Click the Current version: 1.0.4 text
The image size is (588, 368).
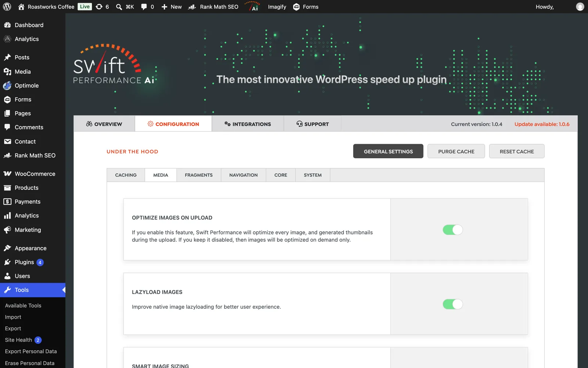point(477,124)
